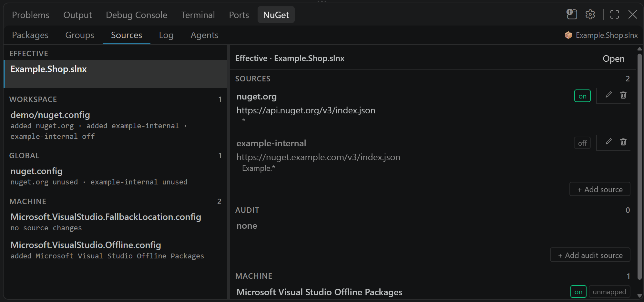
Task: Select the NuGet panel tab
Action: [x=276, y=15]
